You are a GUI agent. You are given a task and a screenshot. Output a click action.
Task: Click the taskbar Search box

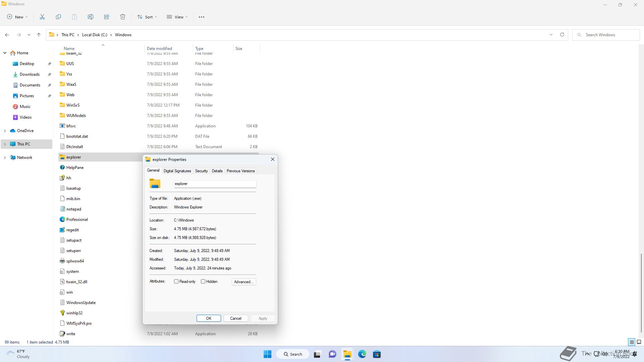coord(292,354)
